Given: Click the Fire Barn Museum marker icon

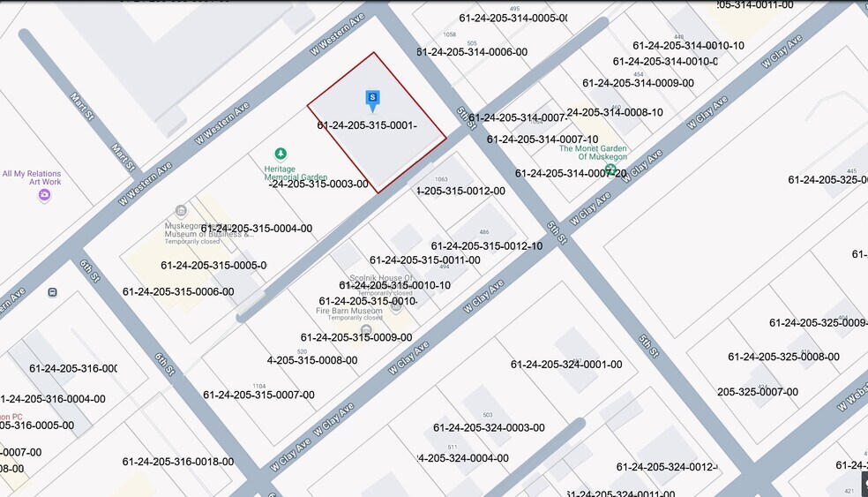Looking at the screenshot, I should pos(366,330).
